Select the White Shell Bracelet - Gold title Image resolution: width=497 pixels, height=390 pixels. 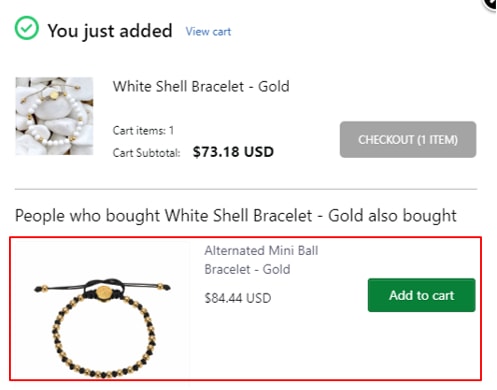pyautogui.click(x=201, y=87)
